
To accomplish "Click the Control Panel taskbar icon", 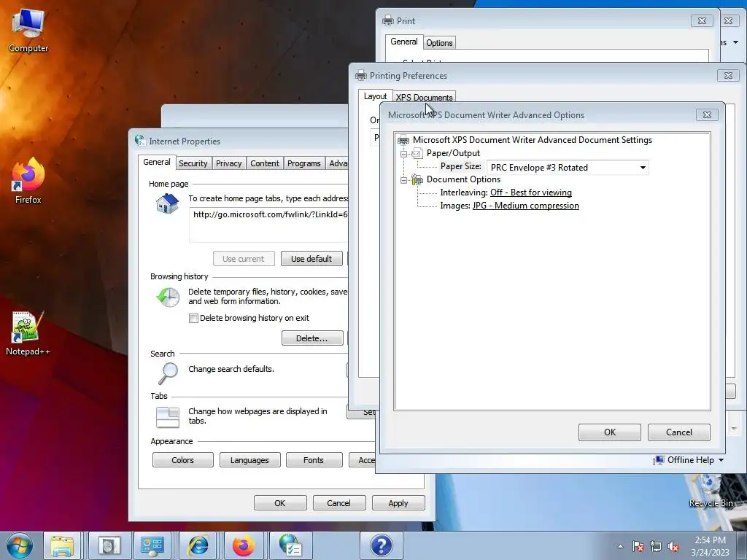I will 152,545.
